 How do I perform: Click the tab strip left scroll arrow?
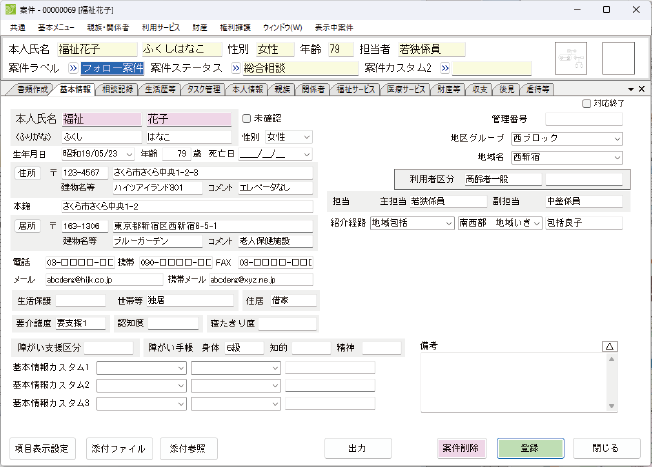tap(632, 89)
